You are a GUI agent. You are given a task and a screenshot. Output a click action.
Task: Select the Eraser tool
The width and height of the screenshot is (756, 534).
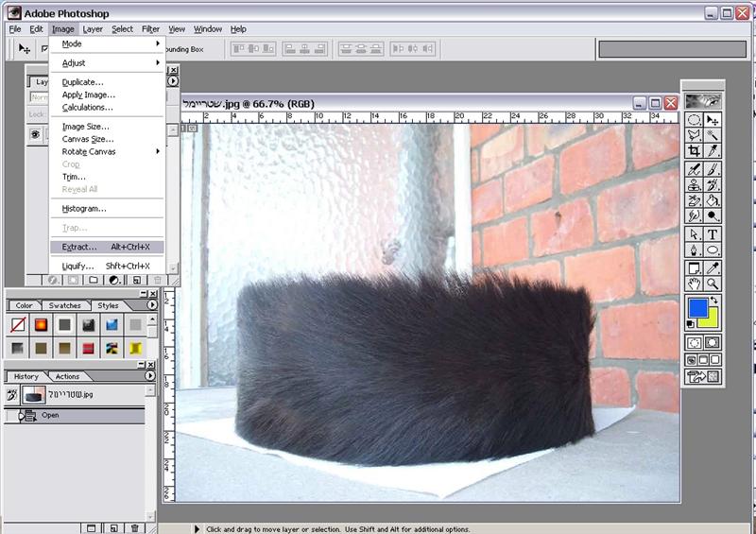[694, 200]
